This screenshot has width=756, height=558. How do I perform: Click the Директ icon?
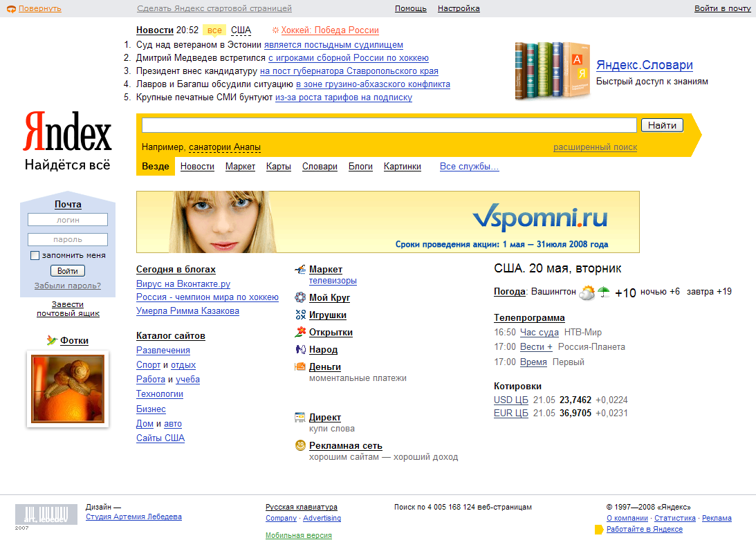pos(300,418)
